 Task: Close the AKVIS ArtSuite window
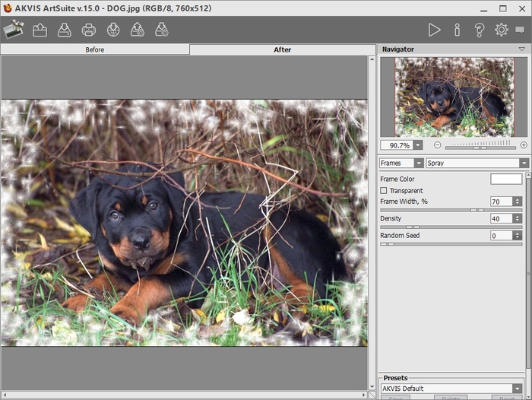pos(522,8)
